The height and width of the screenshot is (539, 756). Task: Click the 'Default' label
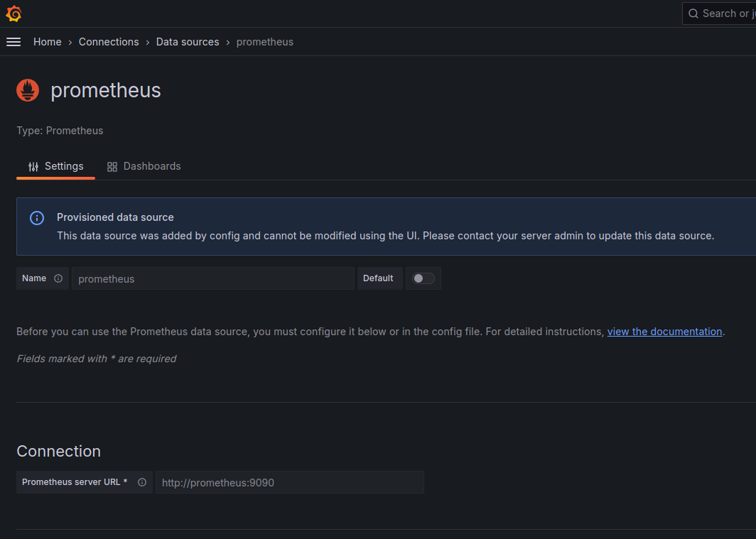(x=378, y=278)
